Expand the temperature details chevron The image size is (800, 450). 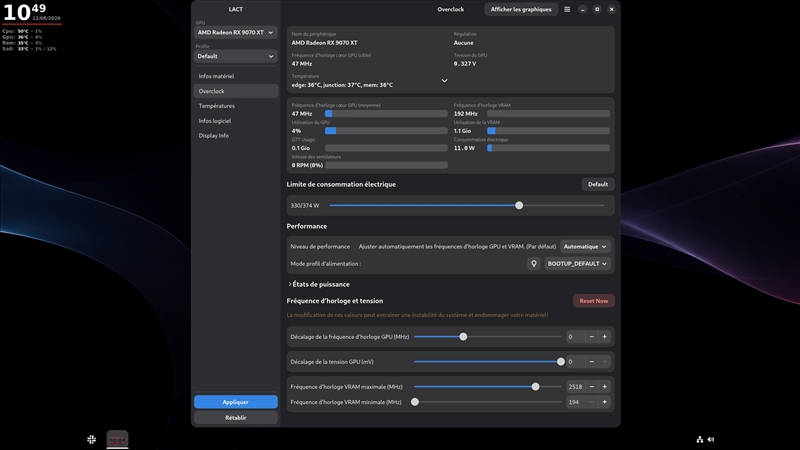coord(444,81)
